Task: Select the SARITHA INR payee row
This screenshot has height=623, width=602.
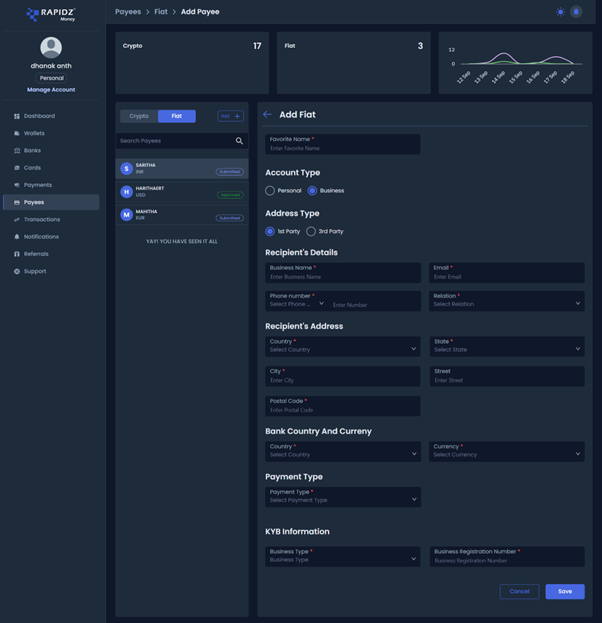Action: pos(182,168)
